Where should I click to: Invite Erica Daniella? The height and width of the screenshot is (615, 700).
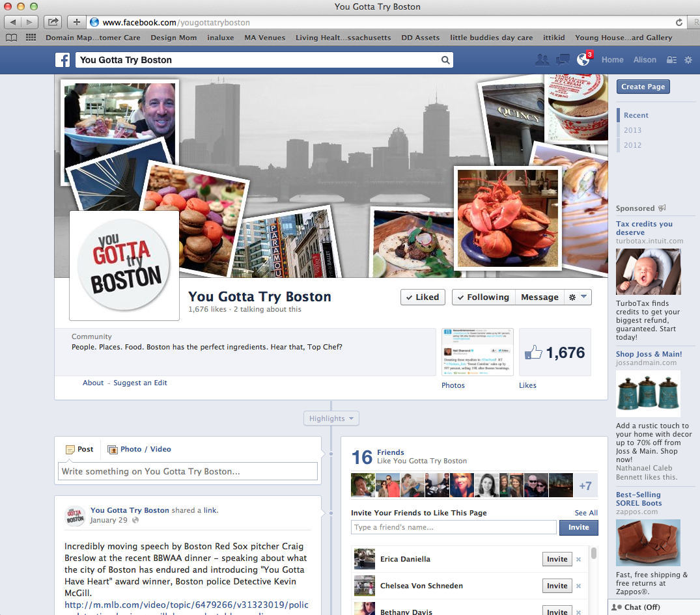(557, 559)
